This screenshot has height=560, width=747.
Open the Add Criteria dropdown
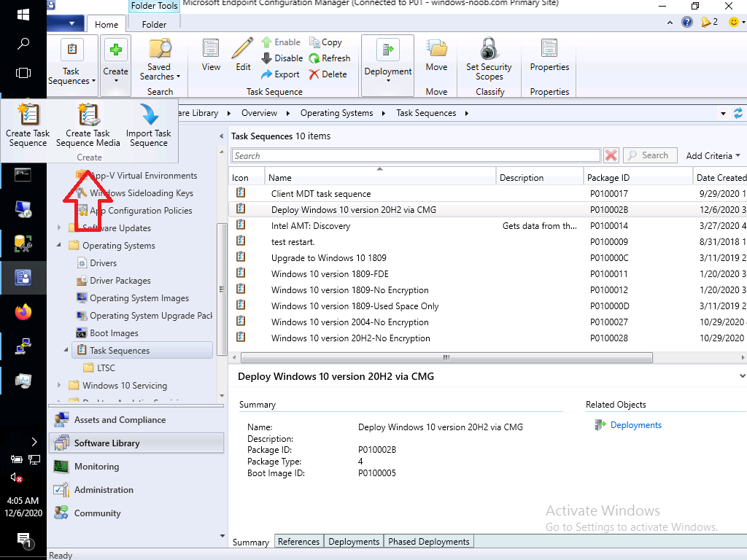pos(713,156)
